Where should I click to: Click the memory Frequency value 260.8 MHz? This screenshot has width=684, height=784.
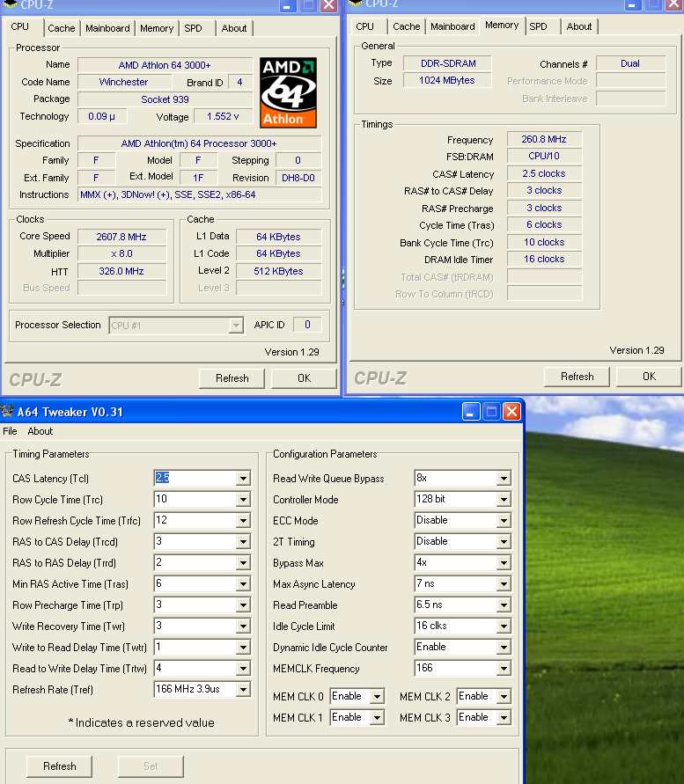point(544,139)
